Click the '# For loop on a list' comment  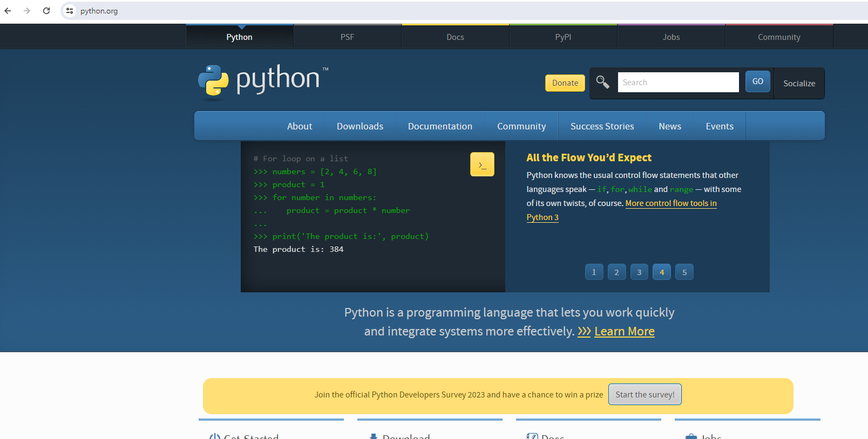click(x=301, y=159)
